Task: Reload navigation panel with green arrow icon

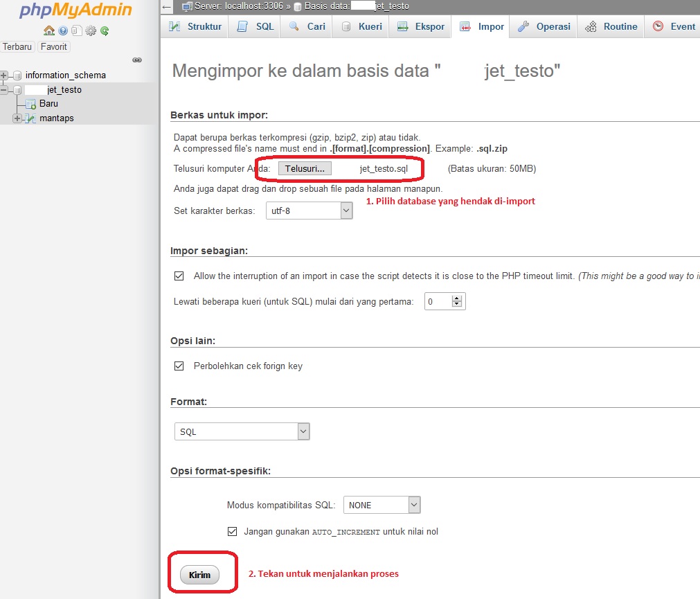Action: coord(105,30)
